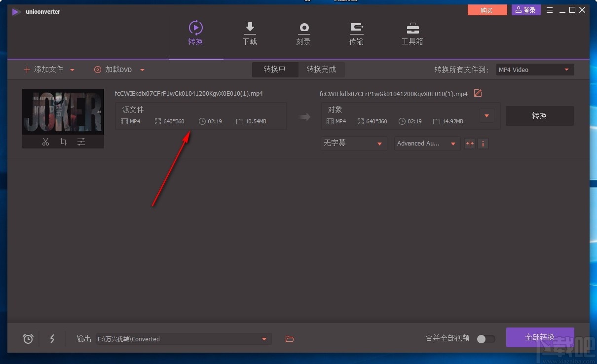
Task: Start conversion with the 全部转换 button
Action: (x=540, y=337)
